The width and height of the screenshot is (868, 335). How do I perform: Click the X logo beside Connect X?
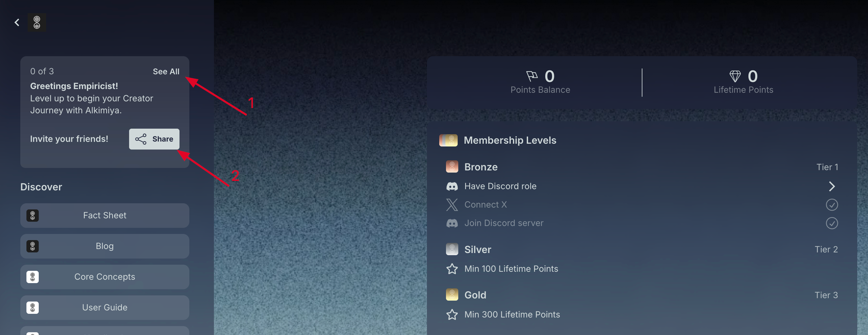point(452,205)
